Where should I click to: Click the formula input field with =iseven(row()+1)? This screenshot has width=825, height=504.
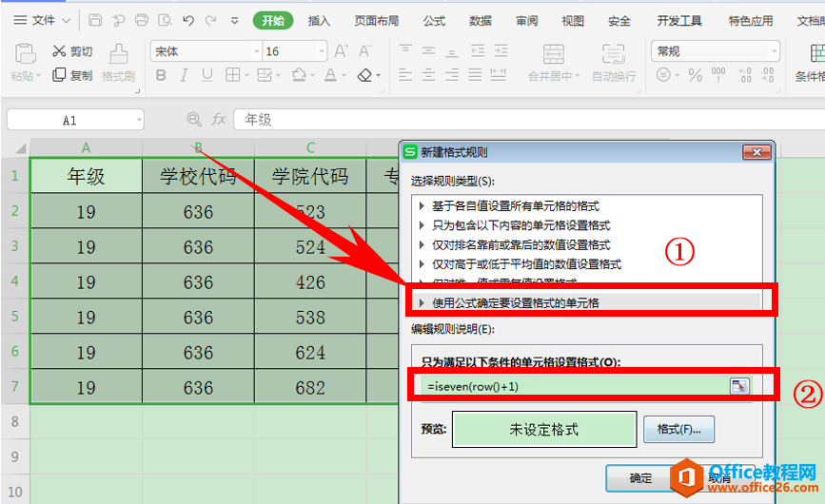click(571, 385)
